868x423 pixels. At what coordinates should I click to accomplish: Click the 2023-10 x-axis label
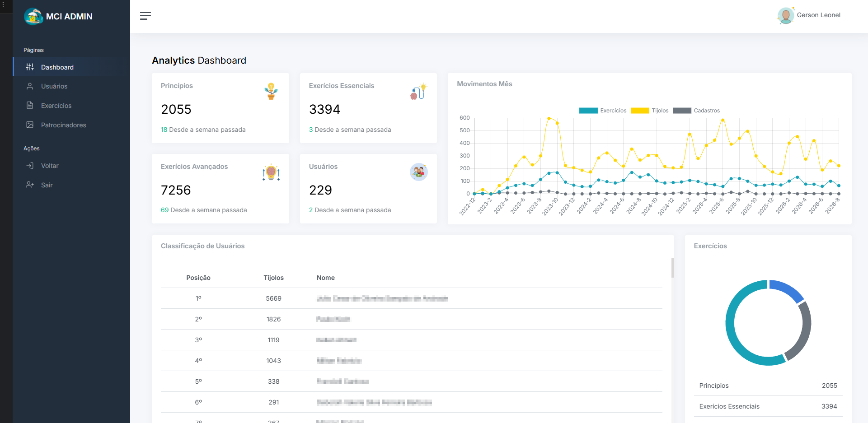(551, 206)
